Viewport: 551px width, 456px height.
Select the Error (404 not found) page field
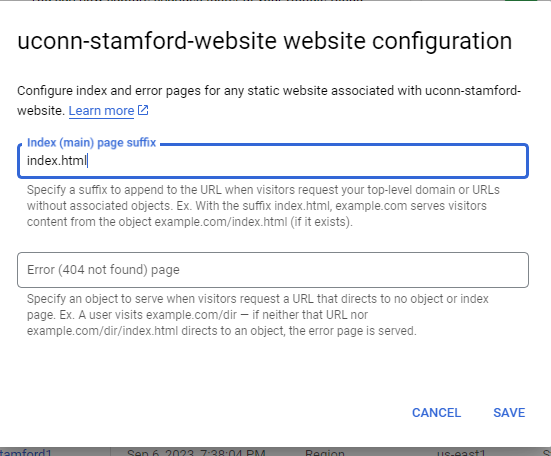pos(273,270)
